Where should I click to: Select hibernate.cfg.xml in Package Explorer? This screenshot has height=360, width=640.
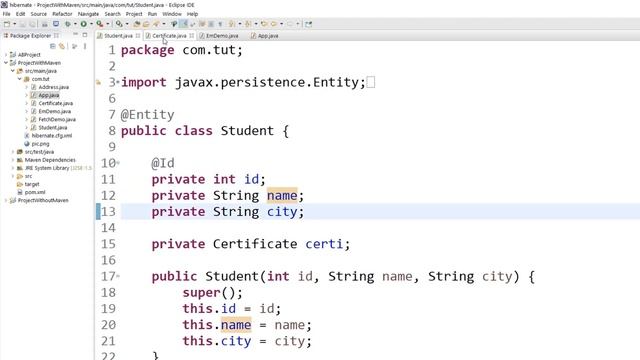pyautogui.click(x=51, y=136)
